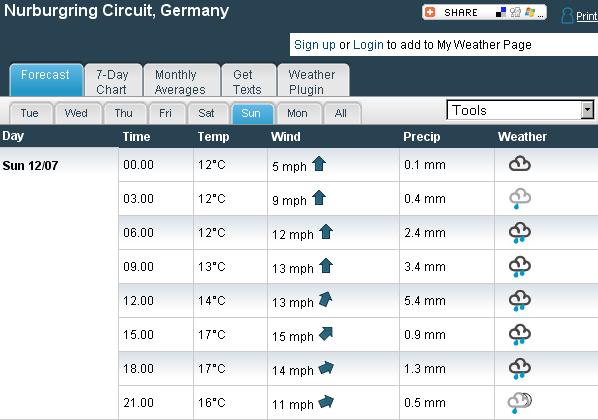Click the 00.00 cloudy weather icon

[520, 164]
